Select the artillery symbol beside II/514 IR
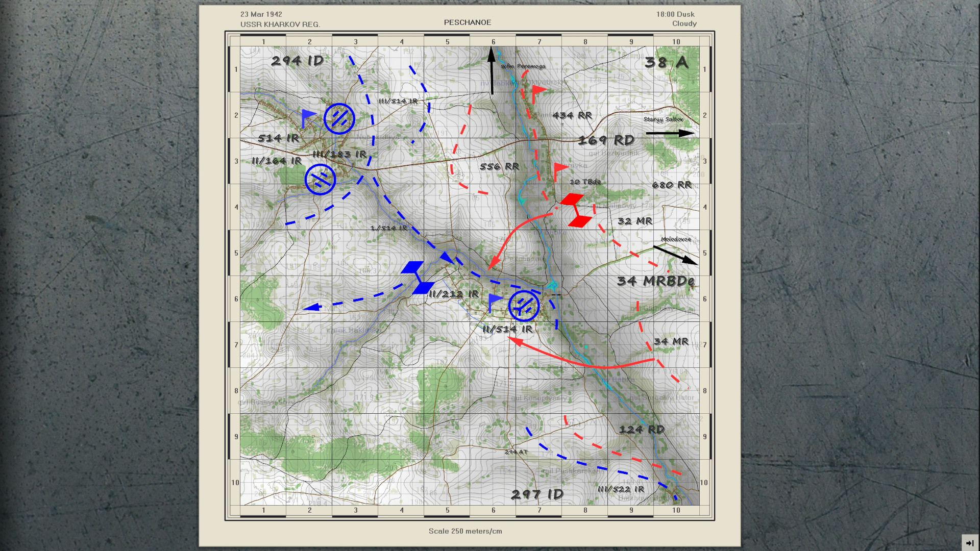This screenshot has width=980, height=551. [x=523, y=306]
